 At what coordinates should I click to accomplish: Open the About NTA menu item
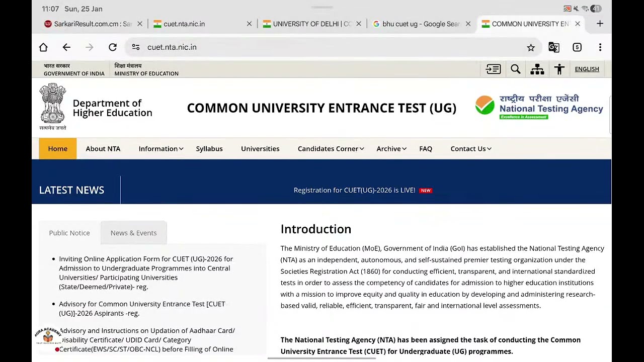(x=103, y=149)
